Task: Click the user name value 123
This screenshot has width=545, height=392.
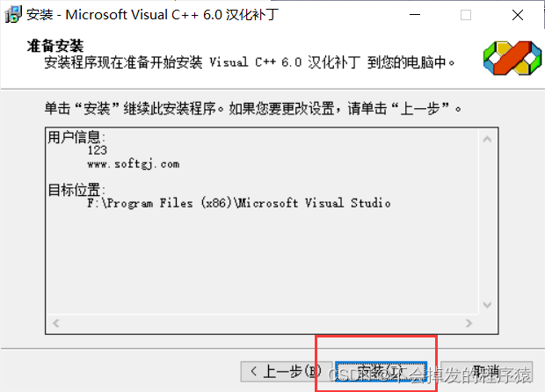Action: coord(97,150)
